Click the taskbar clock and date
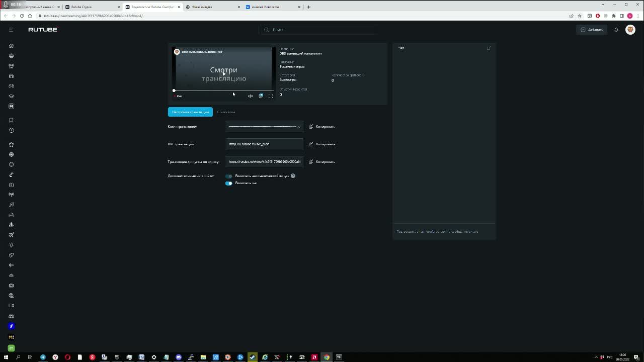Viewport: 644px width, 362px height. [x=622, y=357]
